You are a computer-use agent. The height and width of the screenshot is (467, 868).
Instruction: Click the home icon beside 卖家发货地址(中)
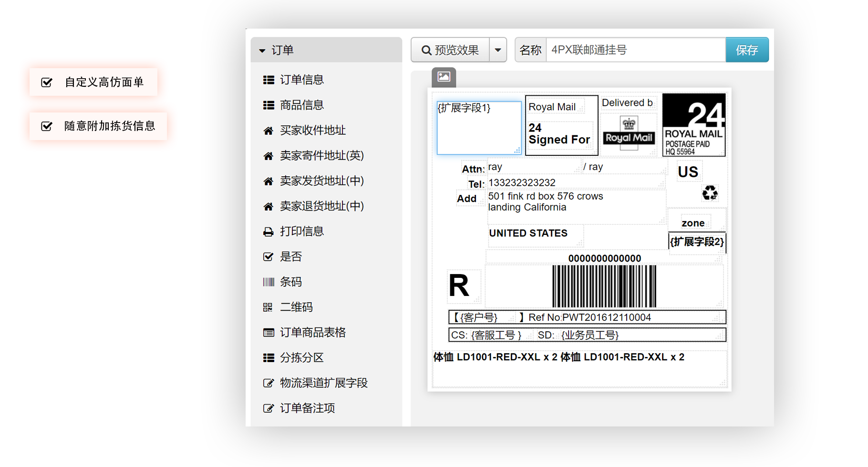(x=269, y=181)
